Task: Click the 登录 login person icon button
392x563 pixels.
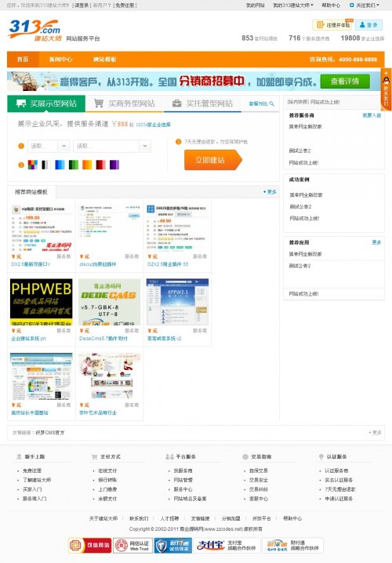Action: point(368,25)
